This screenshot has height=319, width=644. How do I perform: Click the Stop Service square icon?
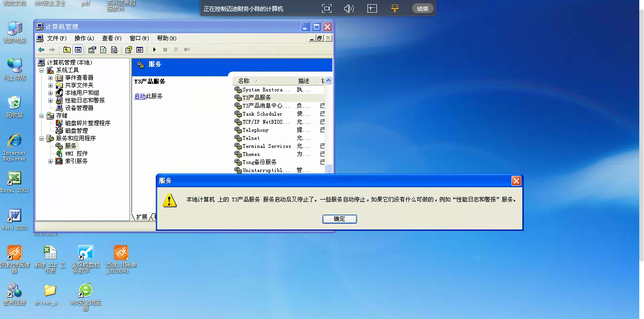click(165, 50)
